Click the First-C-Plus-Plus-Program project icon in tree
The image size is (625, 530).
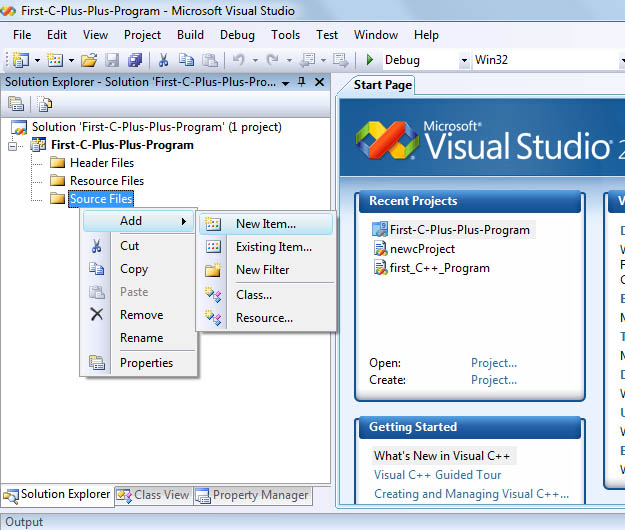[38, 145]
